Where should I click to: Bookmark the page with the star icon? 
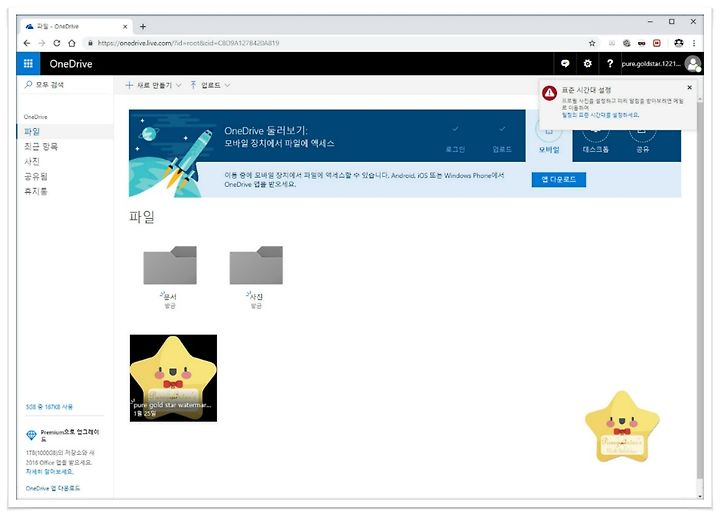(592, 43)
